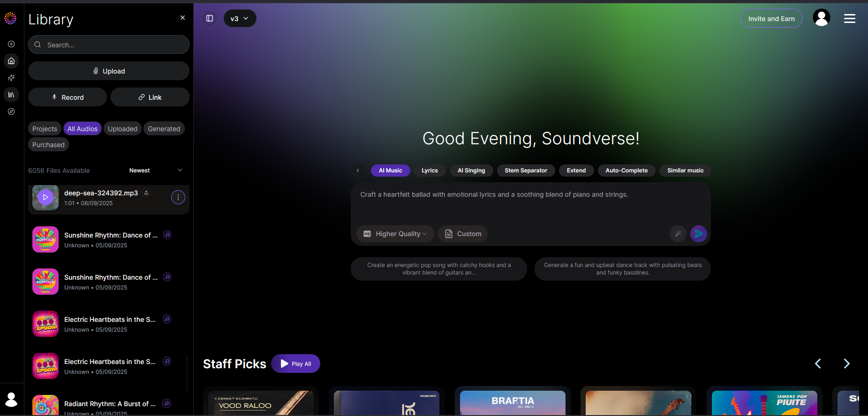This screenshot has height=416, width=868.
Task: Switch to the Stem Separator tab
Action: (x=526, y=171)
